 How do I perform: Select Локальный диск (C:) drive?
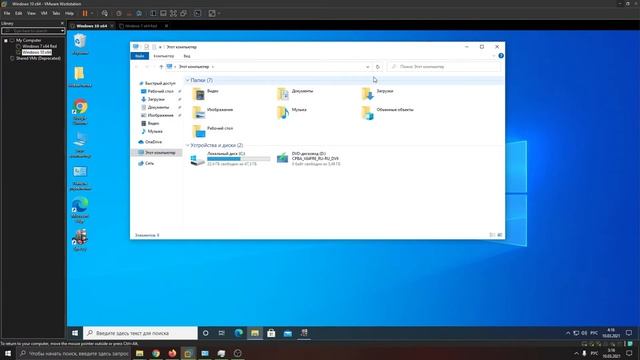230,159
